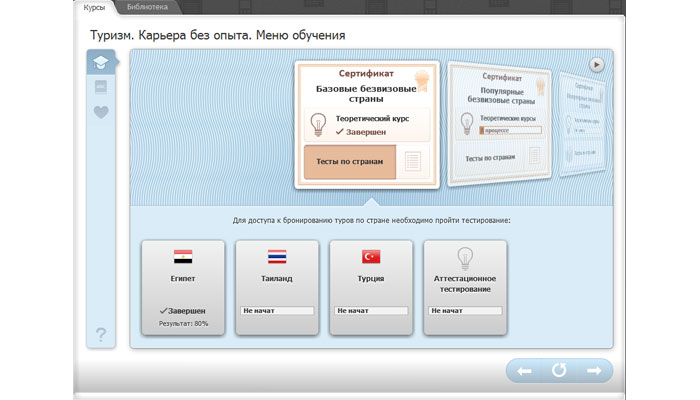Click the Сертификат heading on front card
This screenshot has height=400, width=700.
(366, 74)
